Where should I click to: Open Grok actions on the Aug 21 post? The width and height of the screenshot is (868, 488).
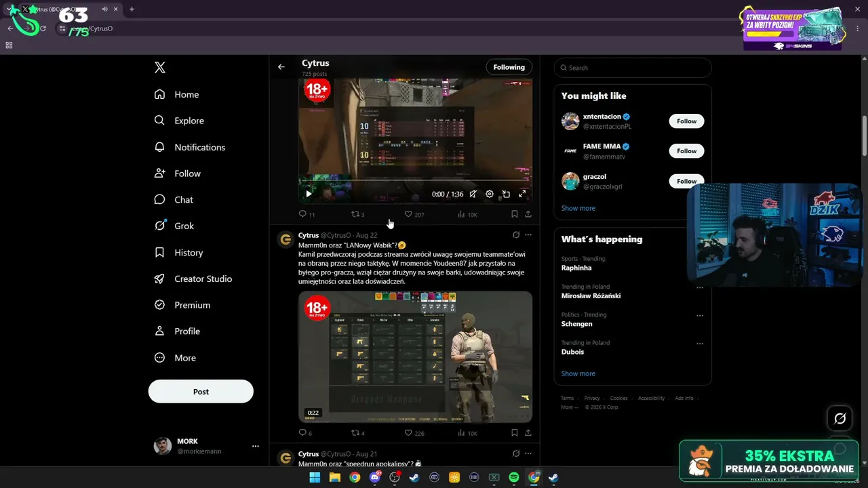pos(516,453)
